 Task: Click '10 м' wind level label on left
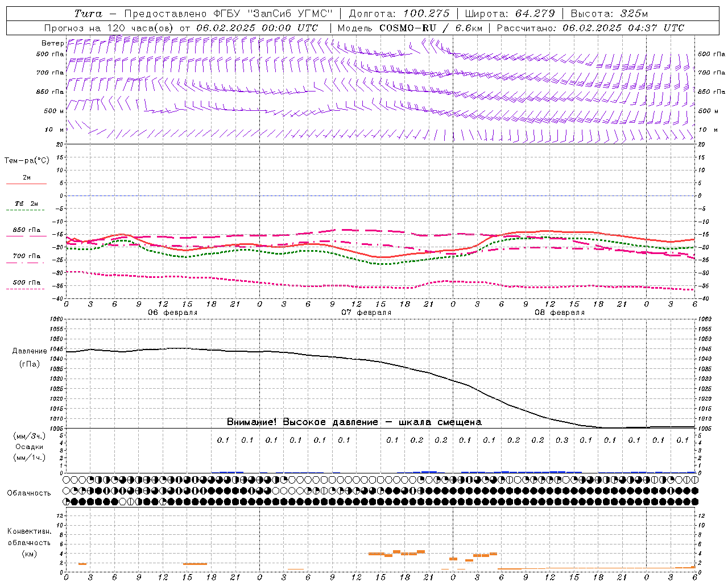[54, 130]
